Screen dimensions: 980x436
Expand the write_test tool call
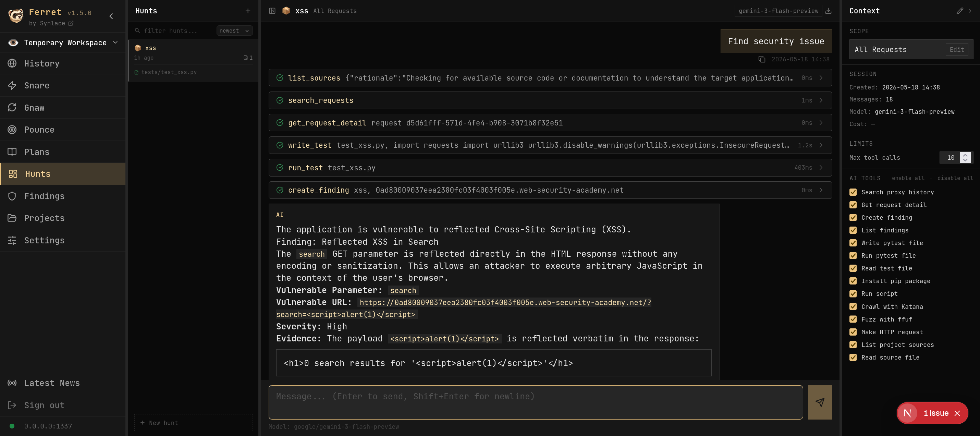550,145
